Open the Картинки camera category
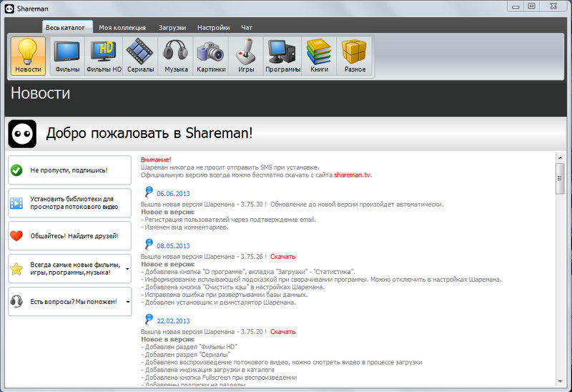The height and width of the screenshot is (392, 572). click(x=211, y=56)
